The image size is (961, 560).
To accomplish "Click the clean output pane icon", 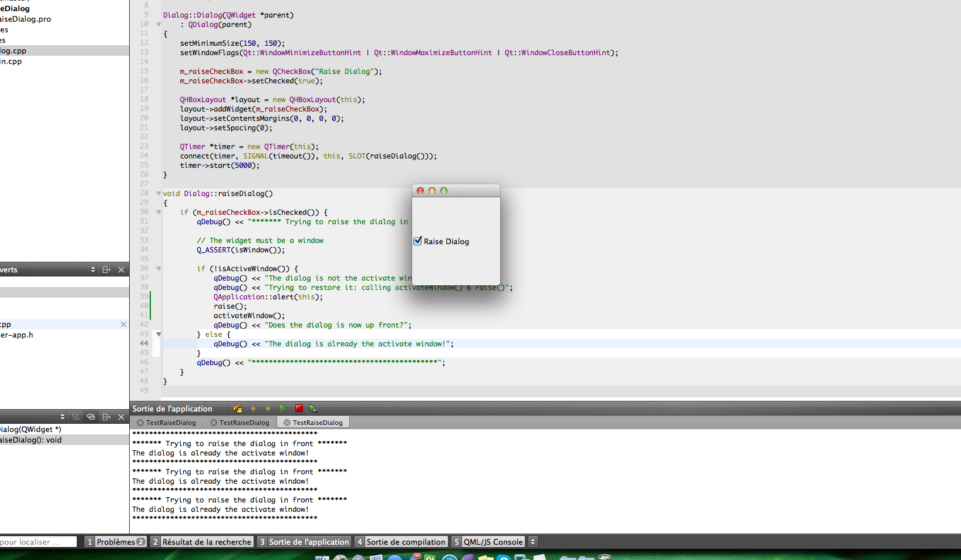I will pos(238,409).
